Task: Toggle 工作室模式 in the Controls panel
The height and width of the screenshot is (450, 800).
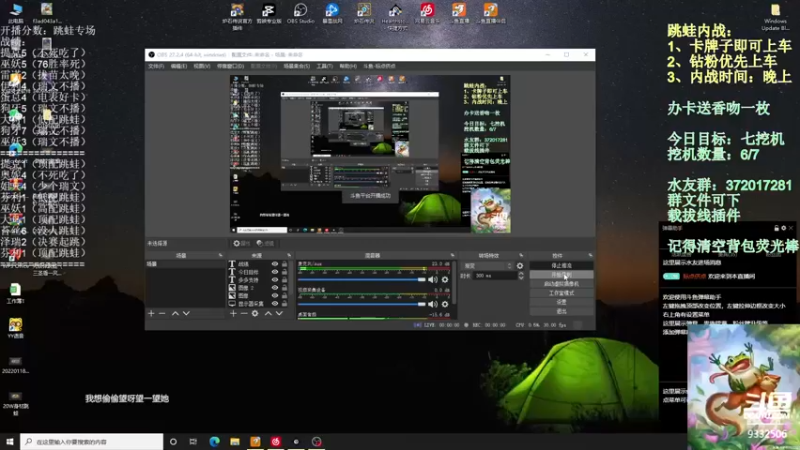Action: click(561, 293)
